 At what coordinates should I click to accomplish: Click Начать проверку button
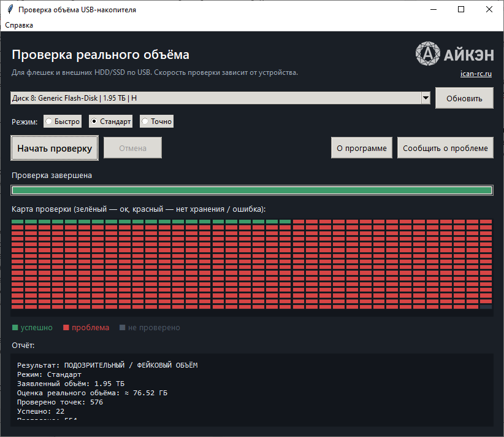(55, 148)
